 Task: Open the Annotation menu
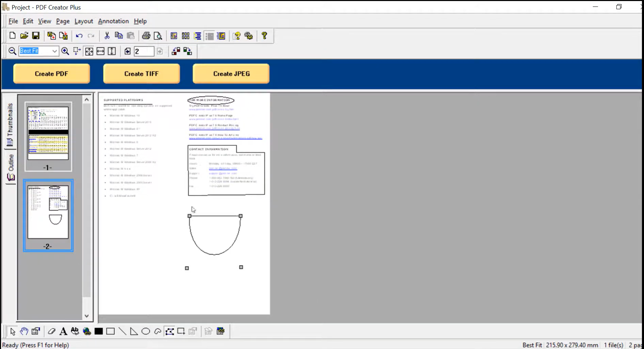(113, 21)
